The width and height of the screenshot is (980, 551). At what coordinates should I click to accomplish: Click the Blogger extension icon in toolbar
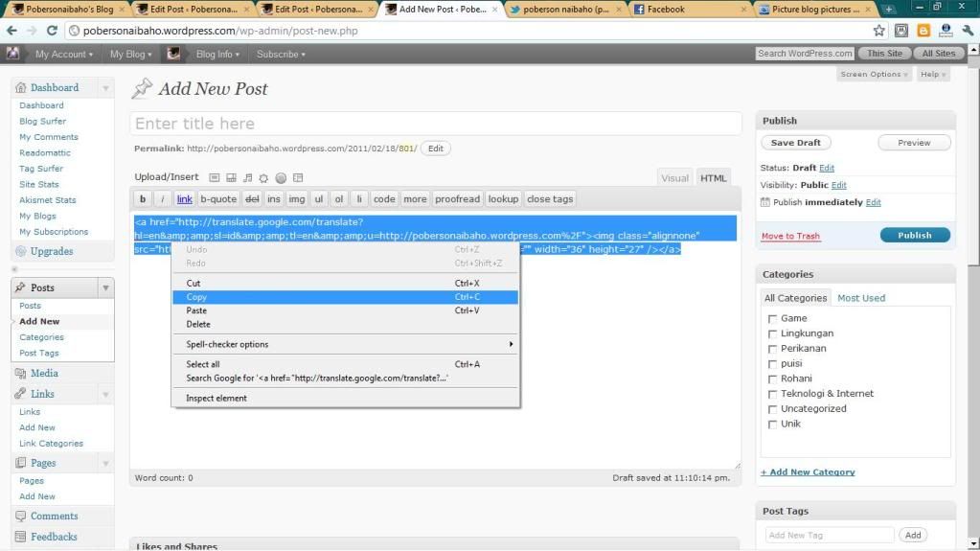point(923,31)
